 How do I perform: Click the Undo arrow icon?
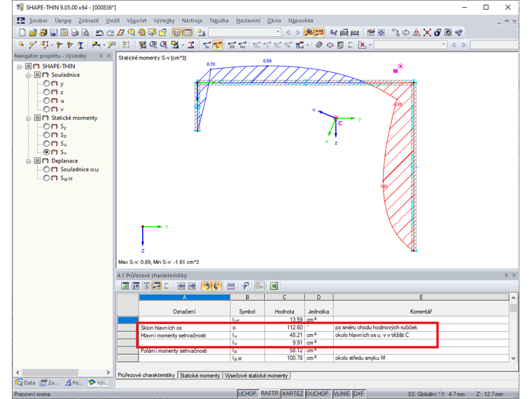[99, 33]
